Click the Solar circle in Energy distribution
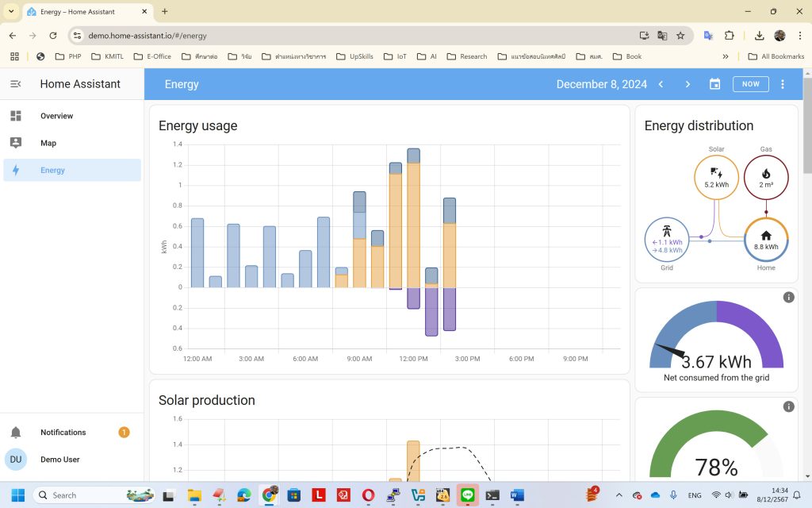This screenshot has height=508, width=812. click(x=716, y=178)
